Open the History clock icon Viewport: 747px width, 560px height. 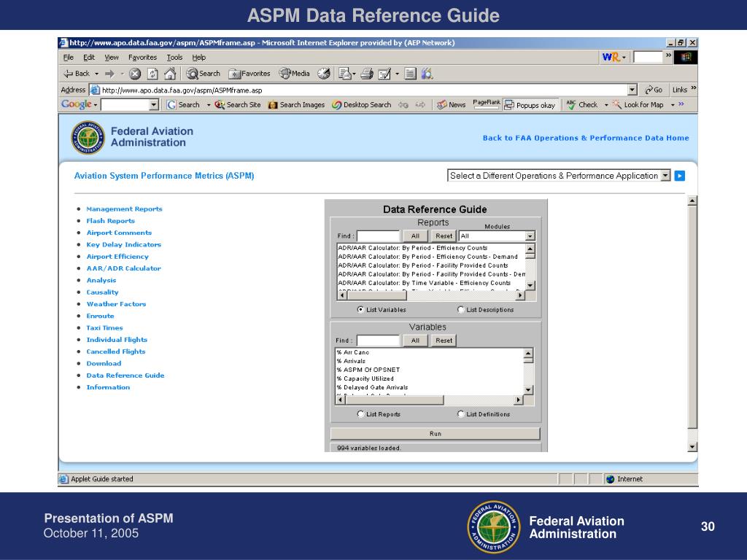(324, 74)
